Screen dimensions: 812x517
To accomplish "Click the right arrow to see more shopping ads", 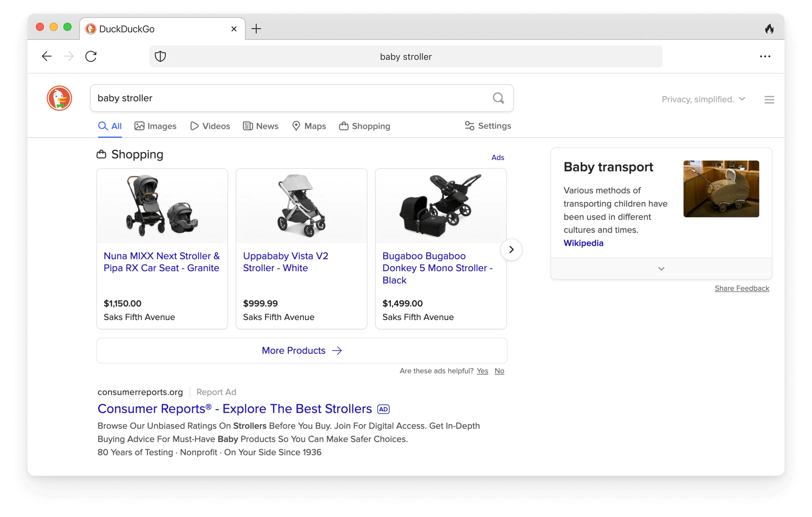I will tap(511, 250).
